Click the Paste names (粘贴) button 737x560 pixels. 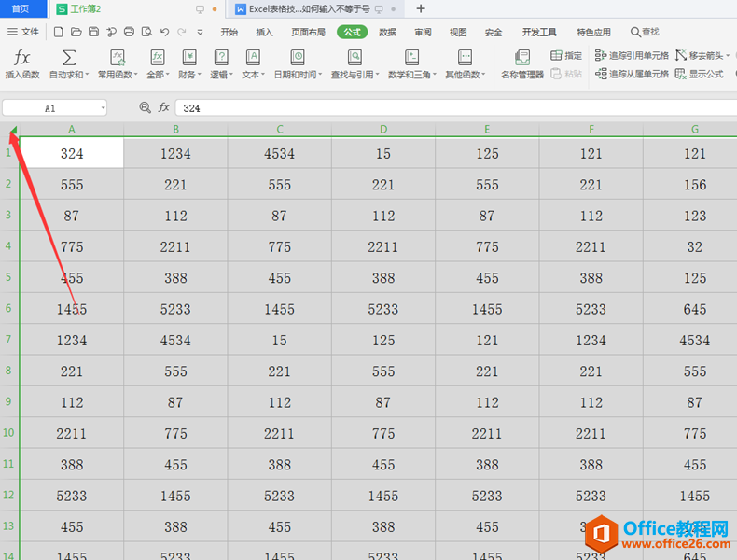[x=566, y=74]
